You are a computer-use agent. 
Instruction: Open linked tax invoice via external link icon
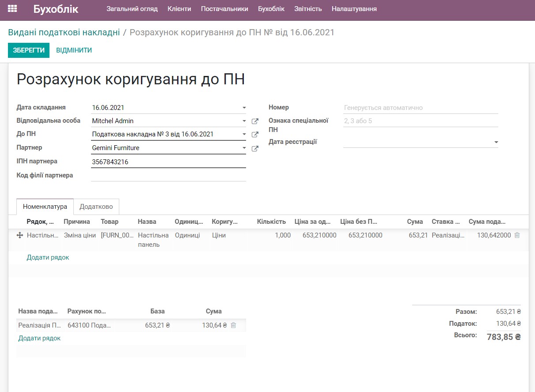point(255,135)
